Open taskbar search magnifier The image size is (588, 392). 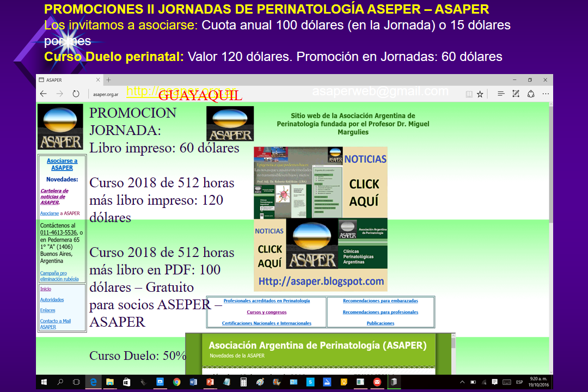(60, 382)
